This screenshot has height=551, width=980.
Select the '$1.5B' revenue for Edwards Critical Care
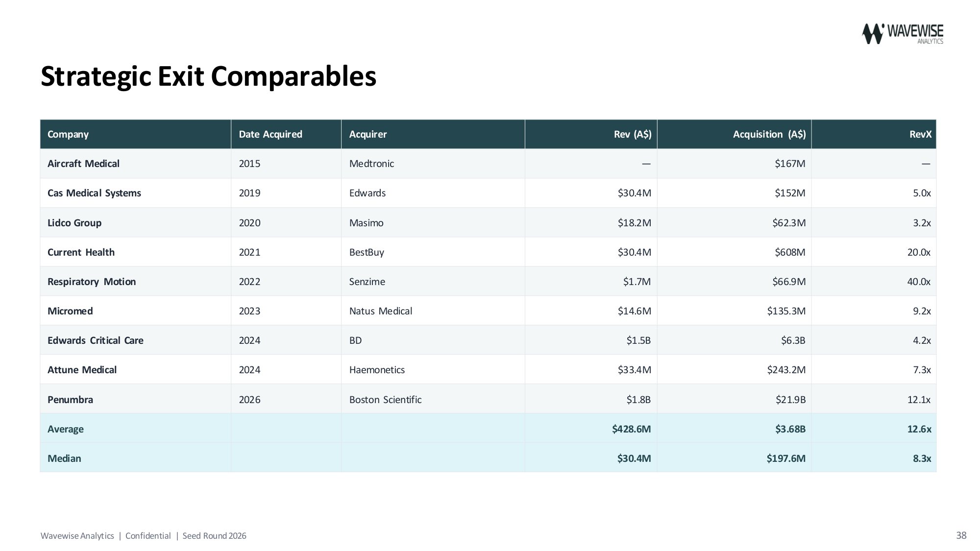[638, 340]
